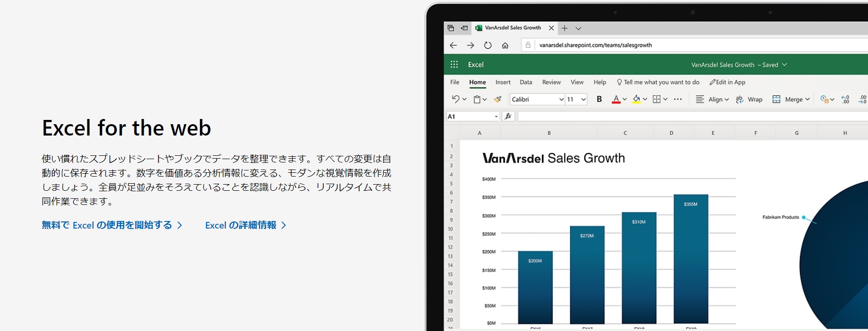Click the Borders icon
The height and width of the screenshot is (331, 868).
656,99
